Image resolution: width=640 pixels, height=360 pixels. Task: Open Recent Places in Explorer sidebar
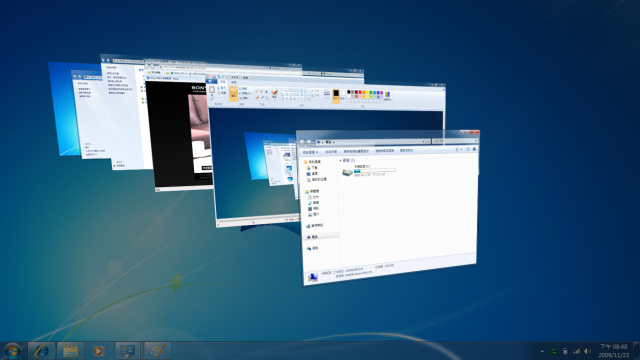click(x=317, y=179)
